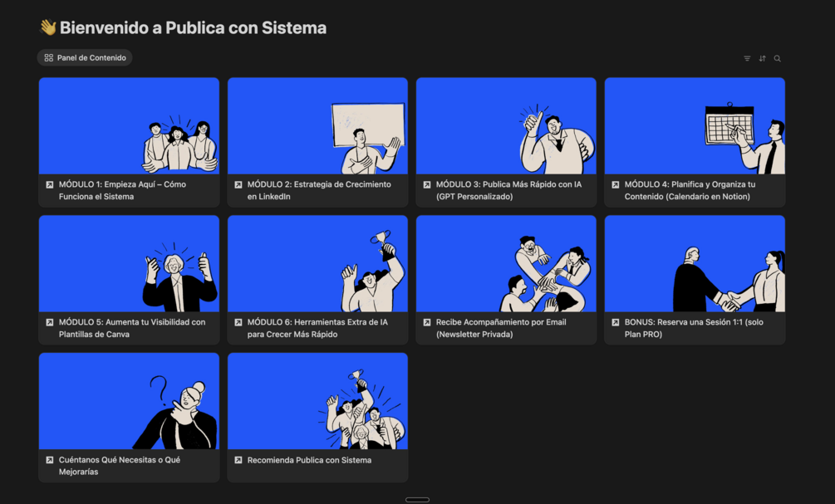Click the page arrow icon next to MÓDULO 5
The width and height of the screenshot is (835, 504).
click(x=50, y=322)
